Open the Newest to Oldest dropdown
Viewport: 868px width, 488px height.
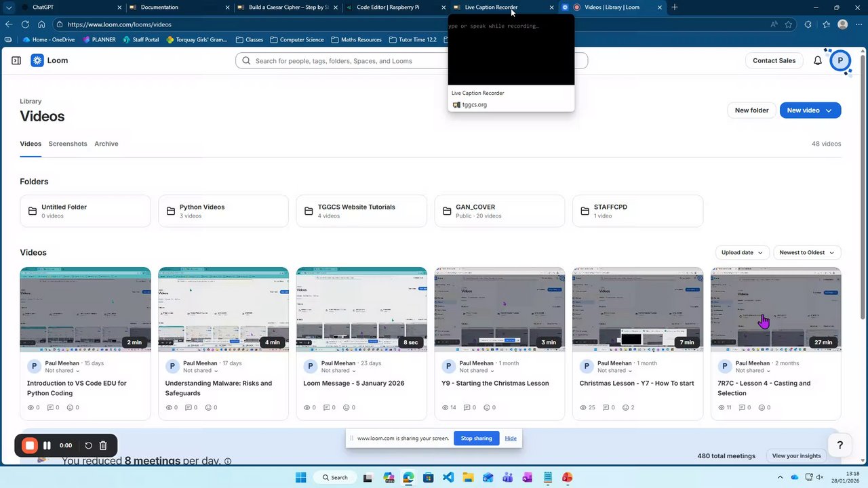[x=808, y=253]
